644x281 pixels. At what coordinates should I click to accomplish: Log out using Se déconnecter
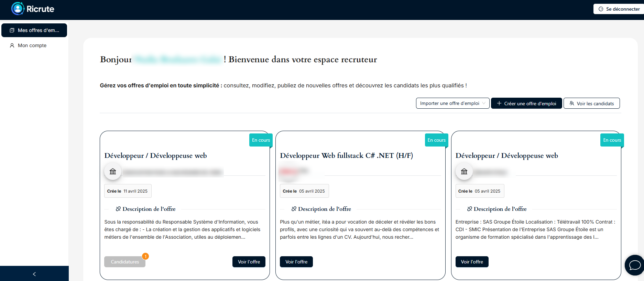pyautogui.click(x=619, y=9)
